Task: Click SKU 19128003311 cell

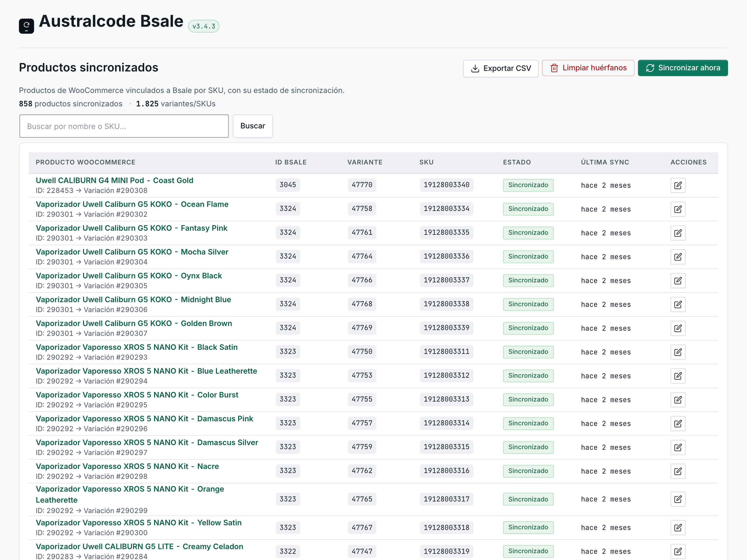Action: pyautogui.click(x=446, y=352)
